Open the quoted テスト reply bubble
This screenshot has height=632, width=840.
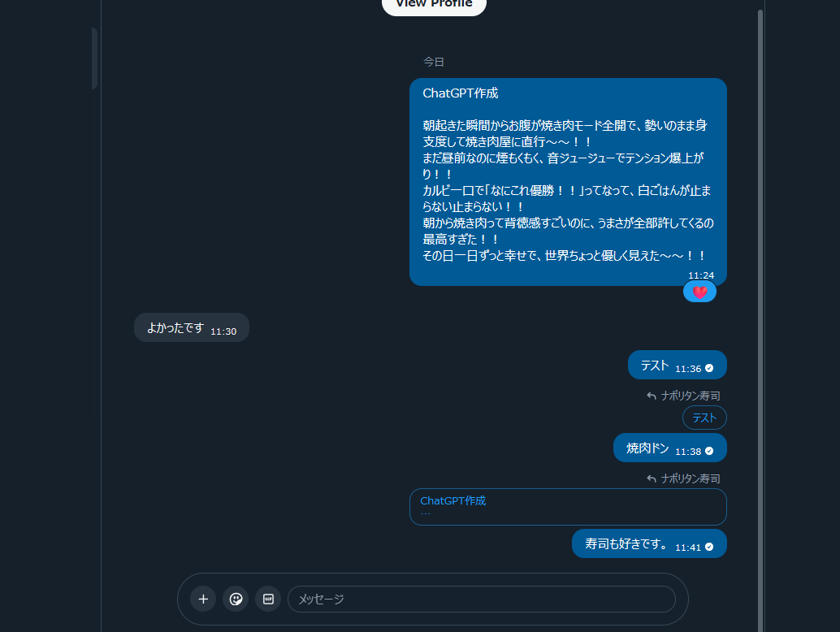pos(704,418)
